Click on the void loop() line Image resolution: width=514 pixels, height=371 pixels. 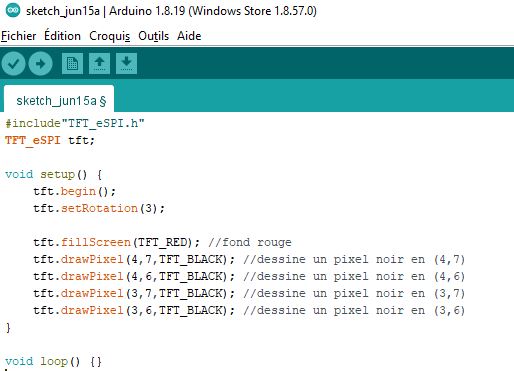[53, 362]
